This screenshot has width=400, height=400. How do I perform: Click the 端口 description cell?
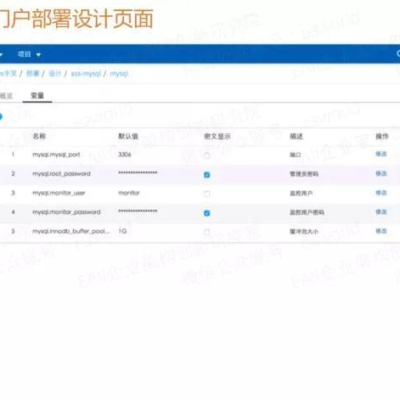tap(295, 155)
